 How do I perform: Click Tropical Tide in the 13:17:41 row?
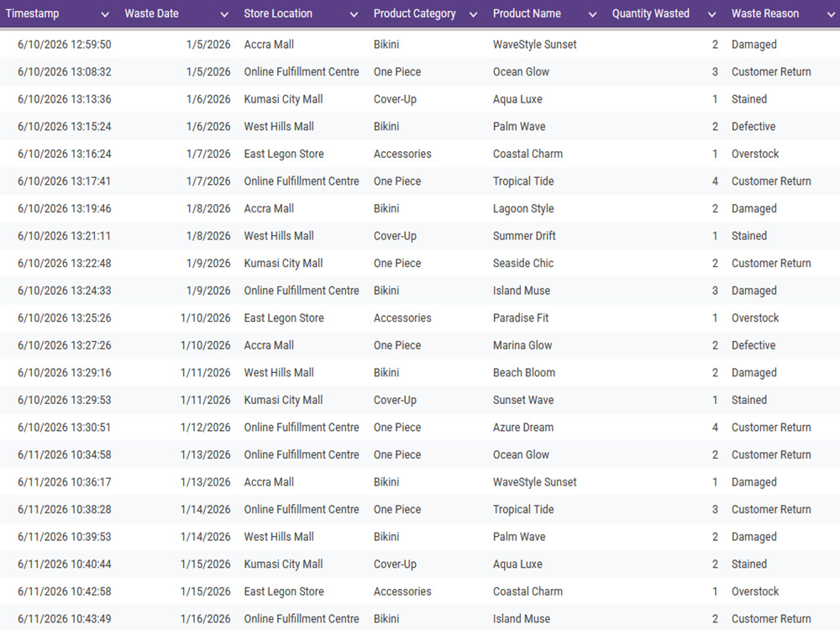point(523,181)
